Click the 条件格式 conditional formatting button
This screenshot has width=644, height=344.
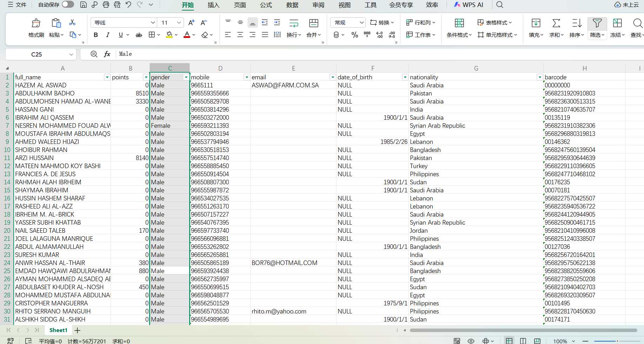pos(459,28)
